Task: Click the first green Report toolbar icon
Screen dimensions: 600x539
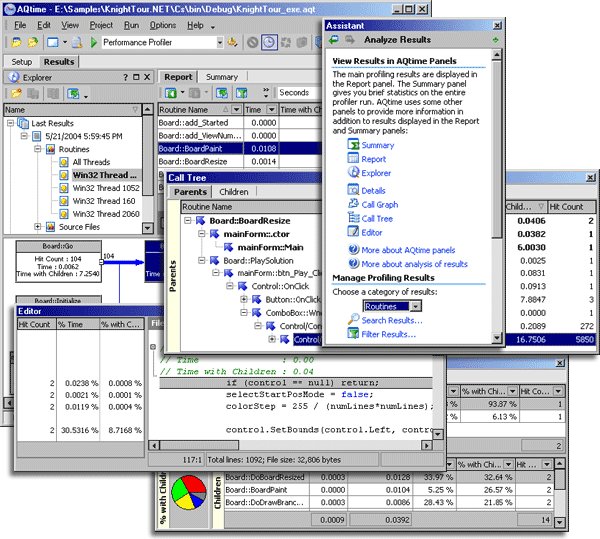Action: pos(171,93)
